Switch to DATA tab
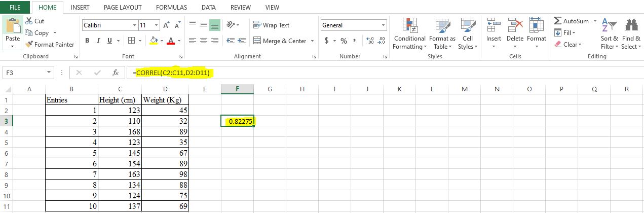This screenshot has height=213, width=644. pos(208,8)
